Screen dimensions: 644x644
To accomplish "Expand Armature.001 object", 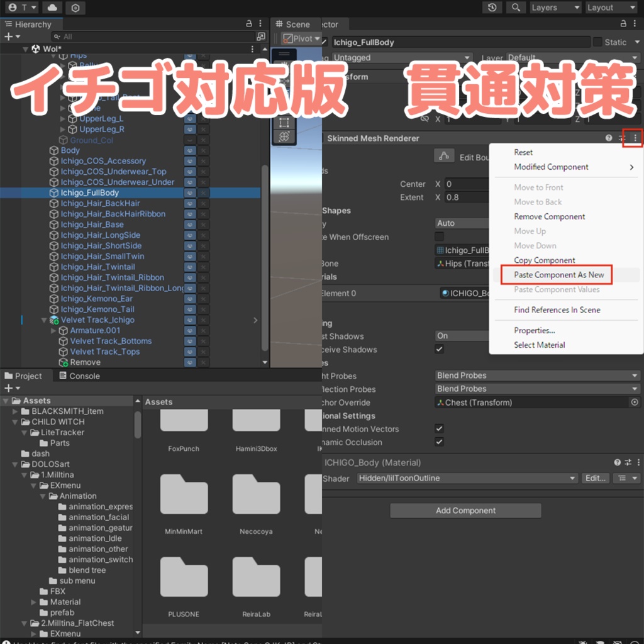I will pyautogui.click(x=53, y=331).
